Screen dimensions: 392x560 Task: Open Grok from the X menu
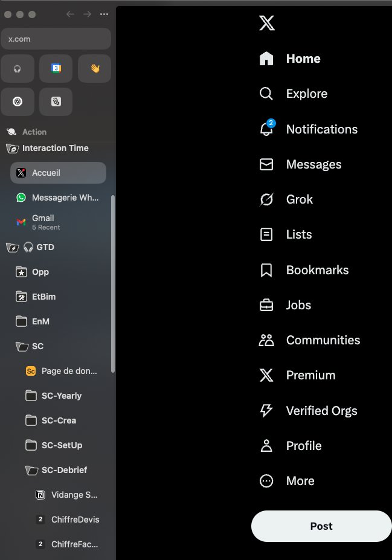286,199
